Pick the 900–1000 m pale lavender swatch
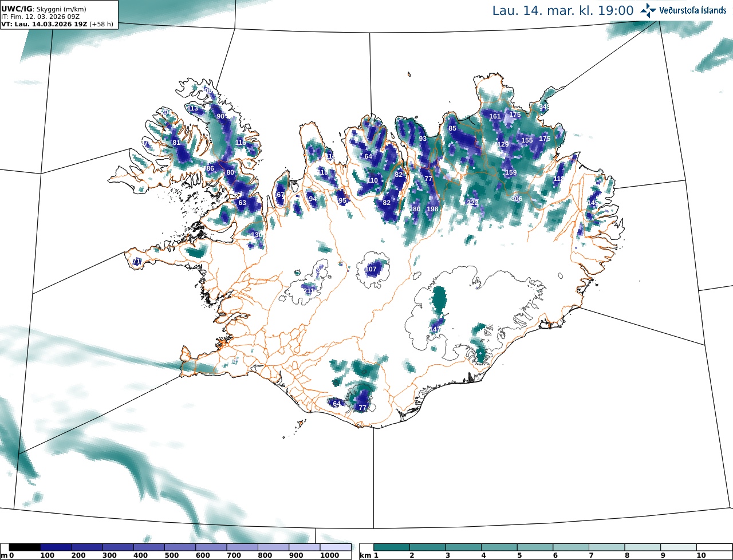 304,547
